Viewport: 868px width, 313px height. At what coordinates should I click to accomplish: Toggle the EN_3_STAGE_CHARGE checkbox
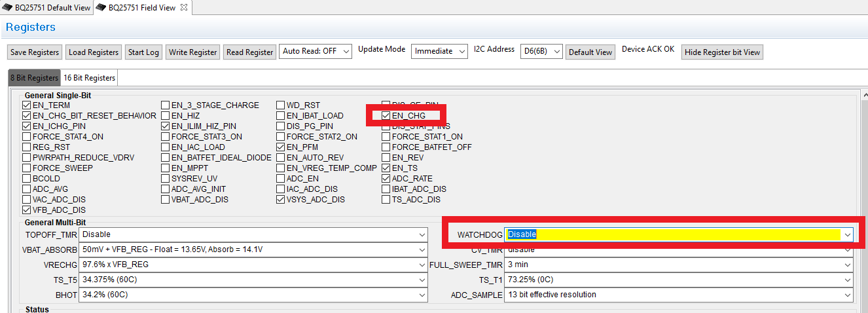(x=166, y=105)
